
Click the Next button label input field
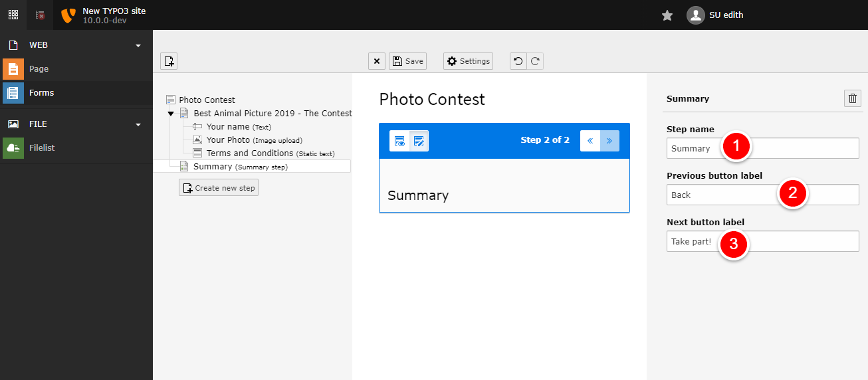coord(791,241)
